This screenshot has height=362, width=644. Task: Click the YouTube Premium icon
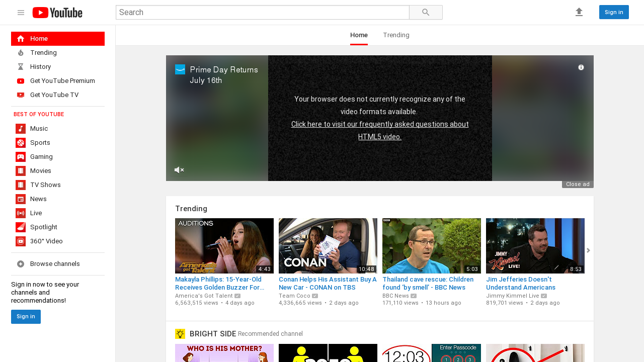[21, 81]
